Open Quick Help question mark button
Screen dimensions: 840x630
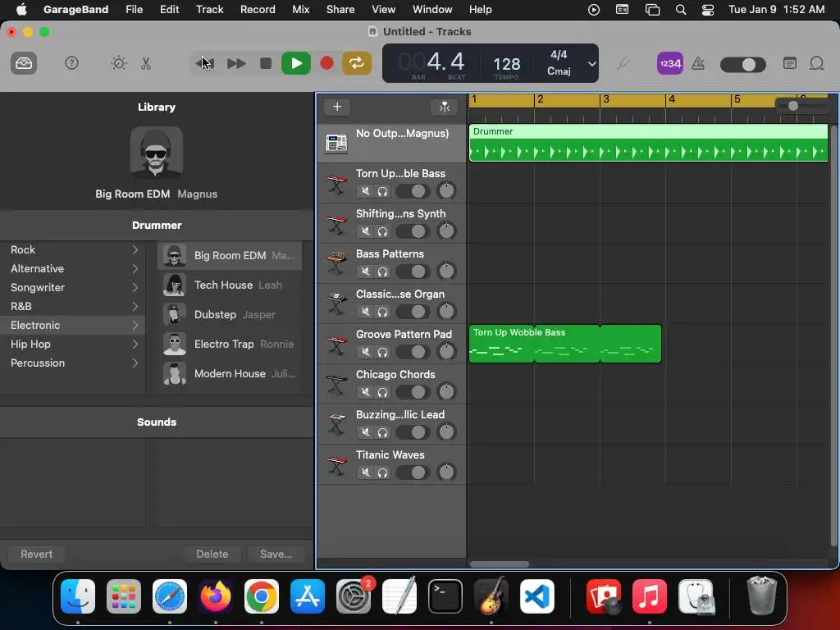coord(71,63)
